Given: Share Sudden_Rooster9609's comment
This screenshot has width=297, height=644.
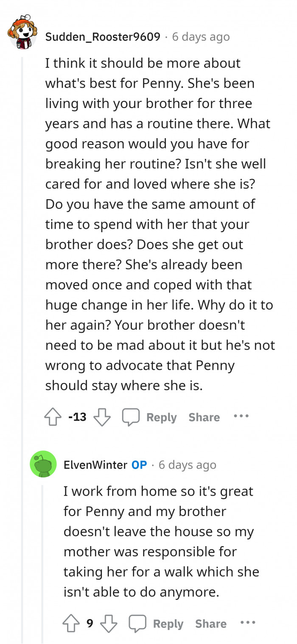Looking at the screenshot, I should (x=204, y=416).
